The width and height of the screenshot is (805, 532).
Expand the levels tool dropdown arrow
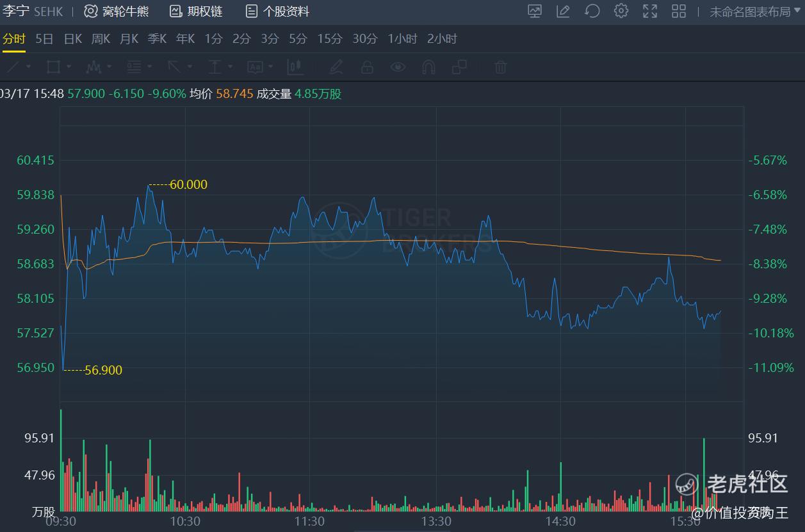[x=150, y=67]
